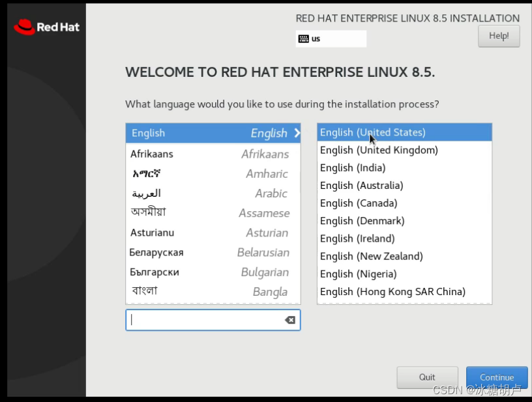The image size is (532, 402).
Task: Select English (Hong Kong SAR China) locale
Action: [392, 291]
